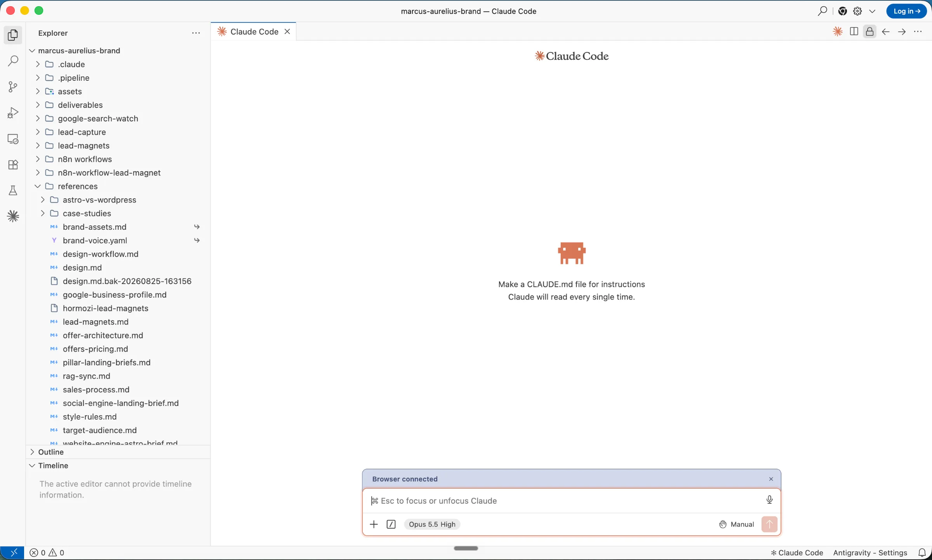Open the Extensions view
The height and width of the screenshot is (560, 932).
pyautogui.click(x=13, y=165)
